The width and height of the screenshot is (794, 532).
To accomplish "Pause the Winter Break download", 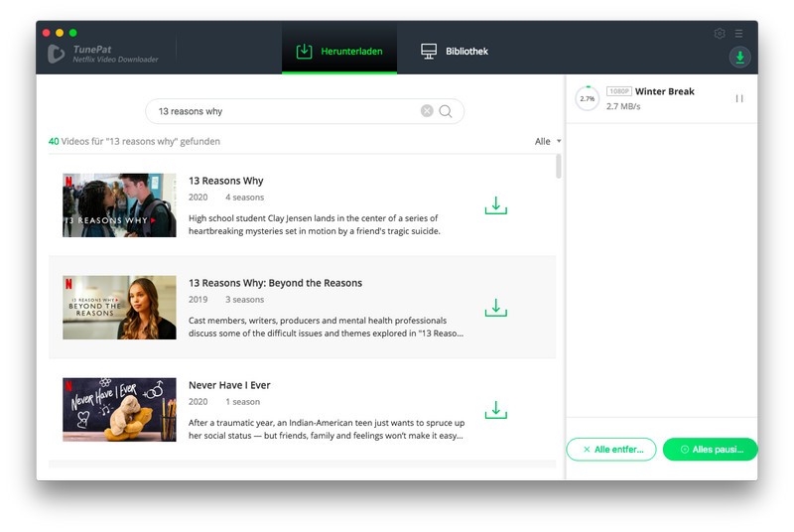I will (739, 98).
